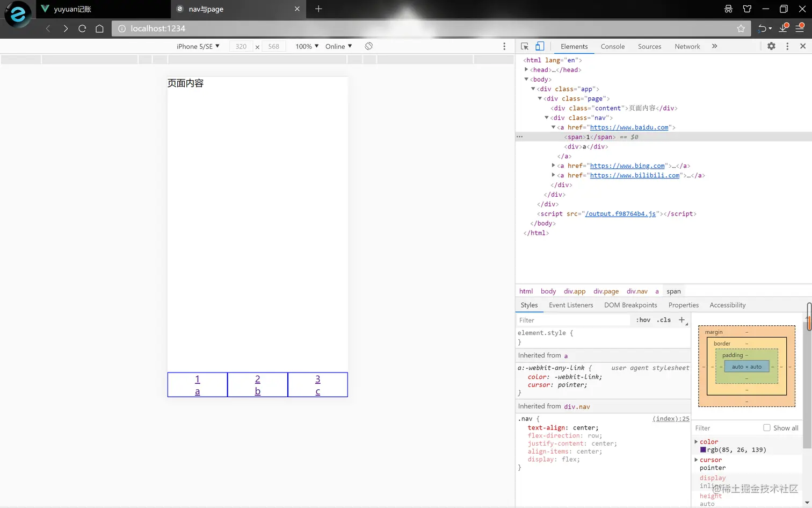
Task: Switch to the Sources panel
Action: 649,47
